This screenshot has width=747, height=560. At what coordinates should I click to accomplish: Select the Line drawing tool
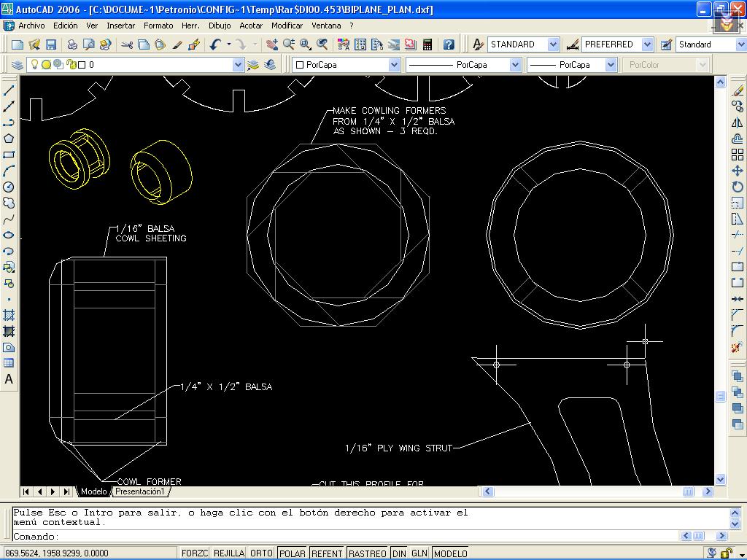[x=9, y=91]
